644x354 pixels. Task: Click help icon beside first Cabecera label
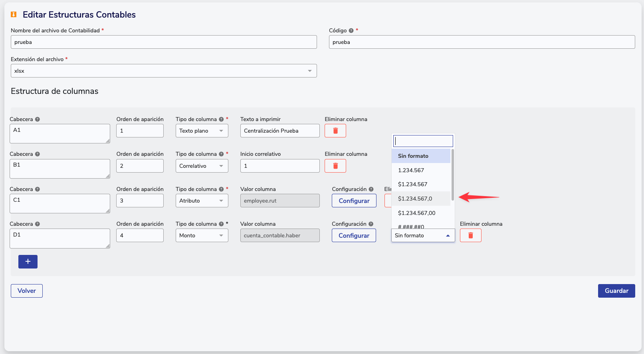click(38, 119)
